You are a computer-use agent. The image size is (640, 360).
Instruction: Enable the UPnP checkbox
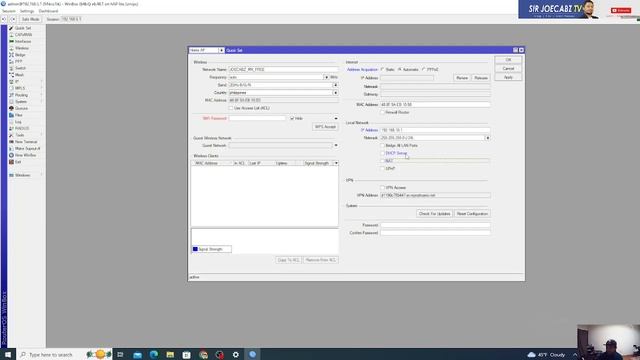[382, 168]
